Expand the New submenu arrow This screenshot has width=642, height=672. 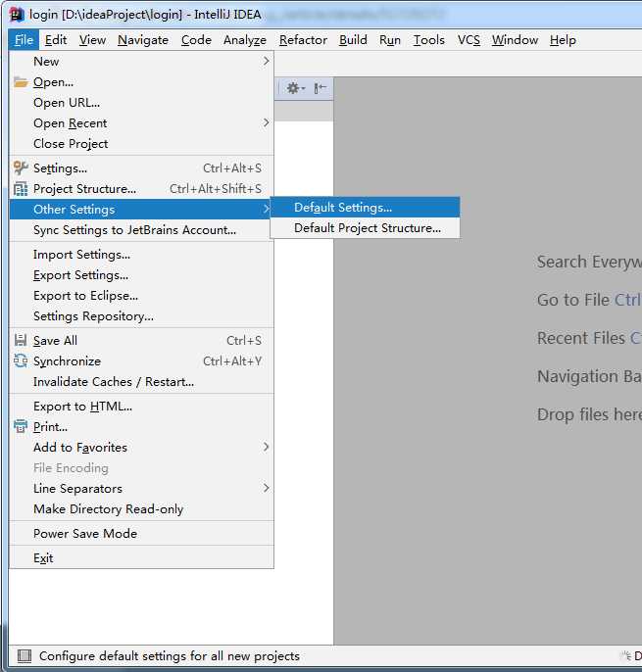coord(267,62)
